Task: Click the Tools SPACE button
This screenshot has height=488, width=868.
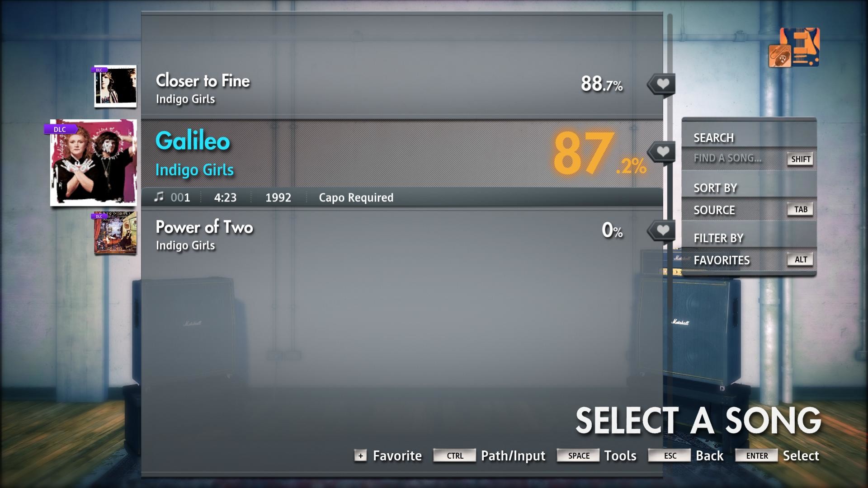Action: tap(576, 455)
